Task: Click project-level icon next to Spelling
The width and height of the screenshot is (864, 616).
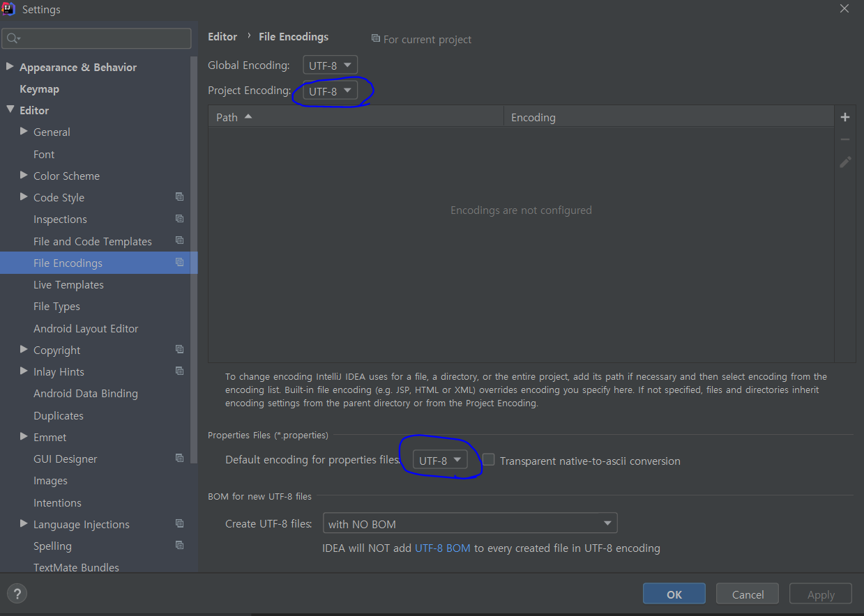Action: point(179,545)
